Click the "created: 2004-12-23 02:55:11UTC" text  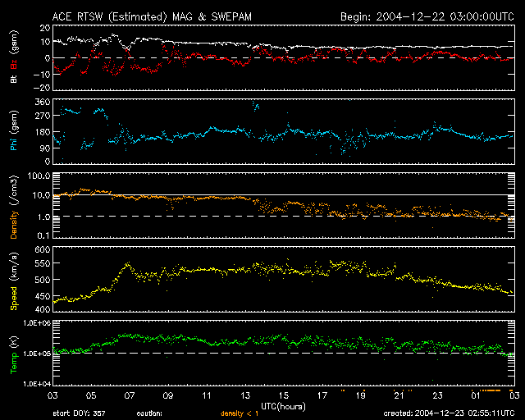pyautogui.click(x=449, y=413)
